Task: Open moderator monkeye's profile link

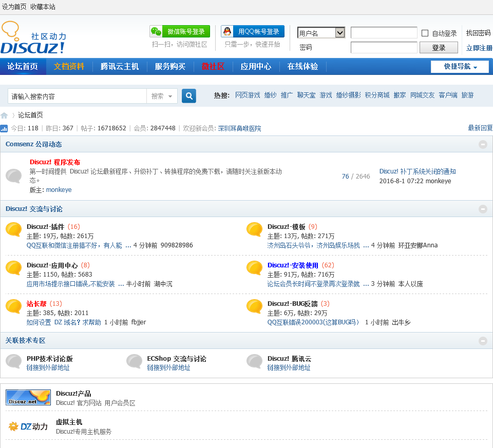Action: pyautogui.click(x=59, y=190)
